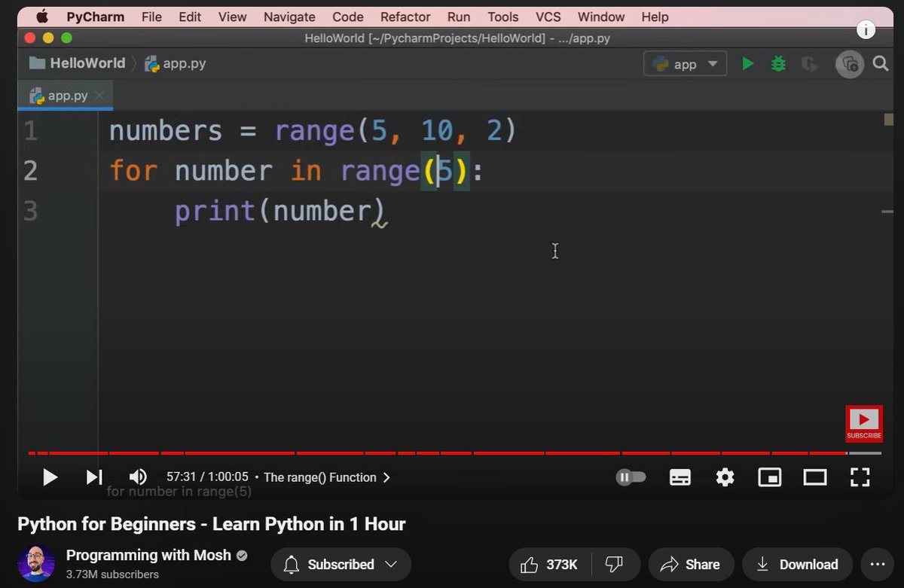Open the View menu

click(x=232, y=17)
